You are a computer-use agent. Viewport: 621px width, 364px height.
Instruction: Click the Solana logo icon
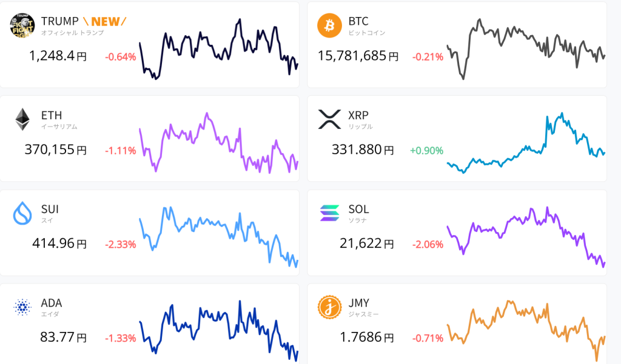330,214
